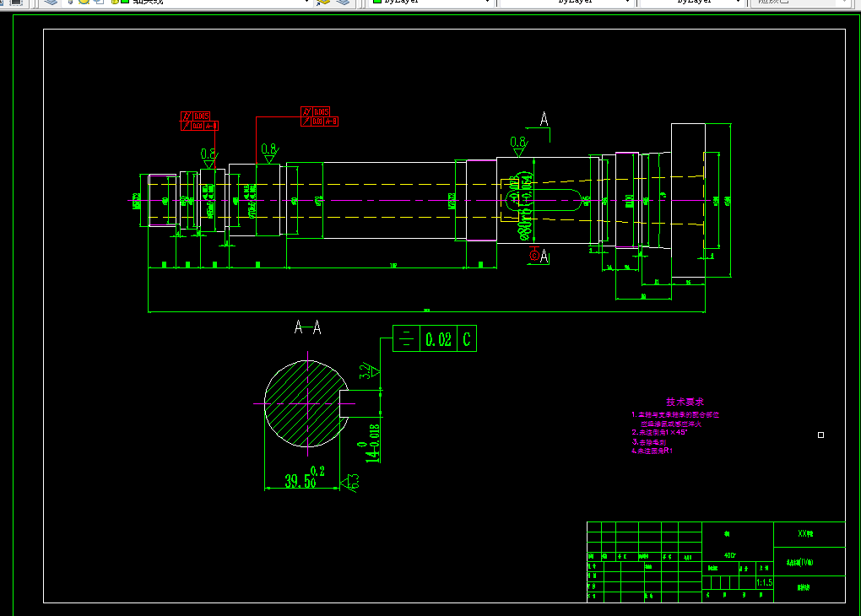Select the 0.02 tolerance value text
The image size is (861, 616).
(x=438, y=339)
